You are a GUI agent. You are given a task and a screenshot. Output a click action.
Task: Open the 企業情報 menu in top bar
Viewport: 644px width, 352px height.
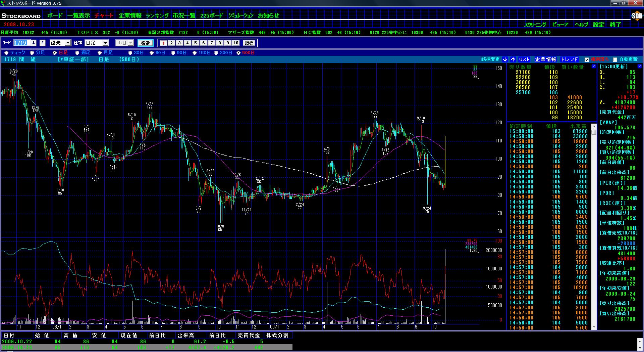click(x=130, y=15)
